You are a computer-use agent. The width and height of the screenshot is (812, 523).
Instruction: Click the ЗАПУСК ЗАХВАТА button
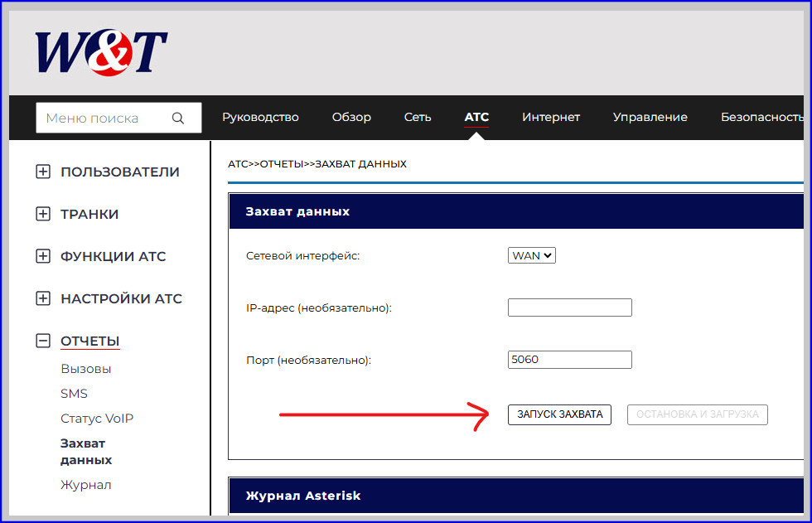560,414
